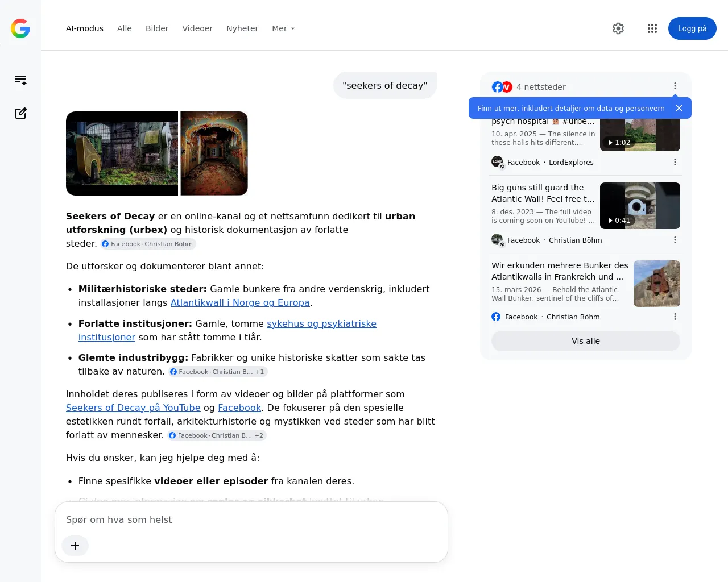The image size is (728, 582).
Task: Open the AI-modus history icon in sidebar
Action: coord(21,80)
